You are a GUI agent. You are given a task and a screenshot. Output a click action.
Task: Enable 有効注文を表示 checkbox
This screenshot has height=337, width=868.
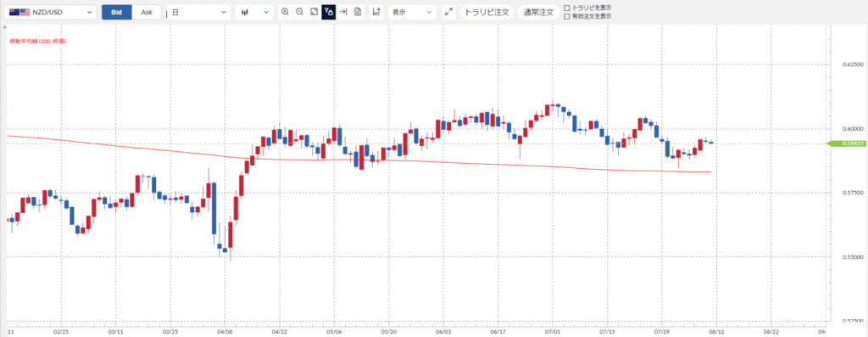566,16
